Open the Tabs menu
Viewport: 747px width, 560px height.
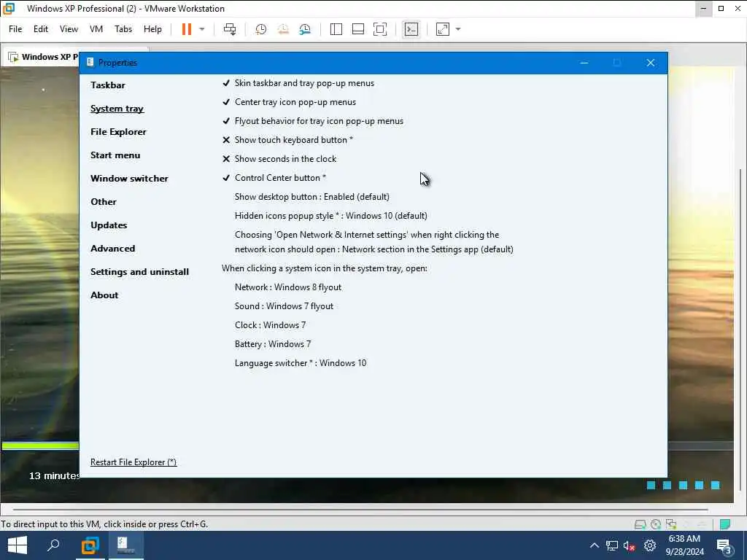(x=123, y=29)
